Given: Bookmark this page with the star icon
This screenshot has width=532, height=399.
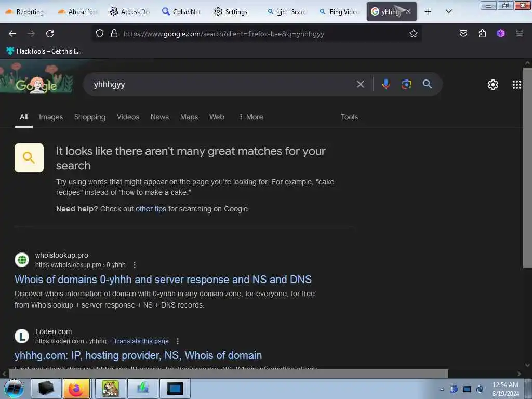Looking at the screenshot, I should (x=413, y=33).
